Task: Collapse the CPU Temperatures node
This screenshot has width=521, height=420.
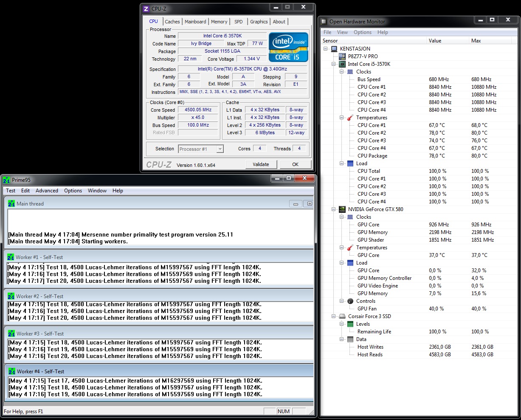Action: coord(342,118)
